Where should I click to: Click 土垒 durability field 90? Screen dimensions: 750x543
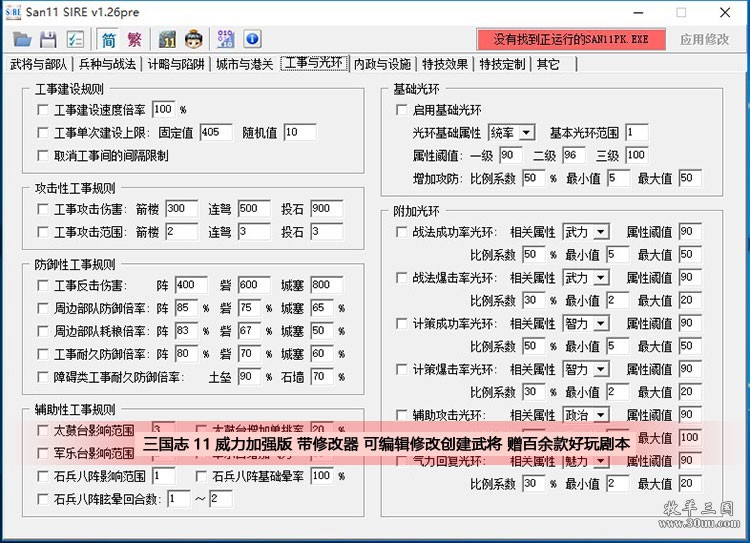[250, 377]
